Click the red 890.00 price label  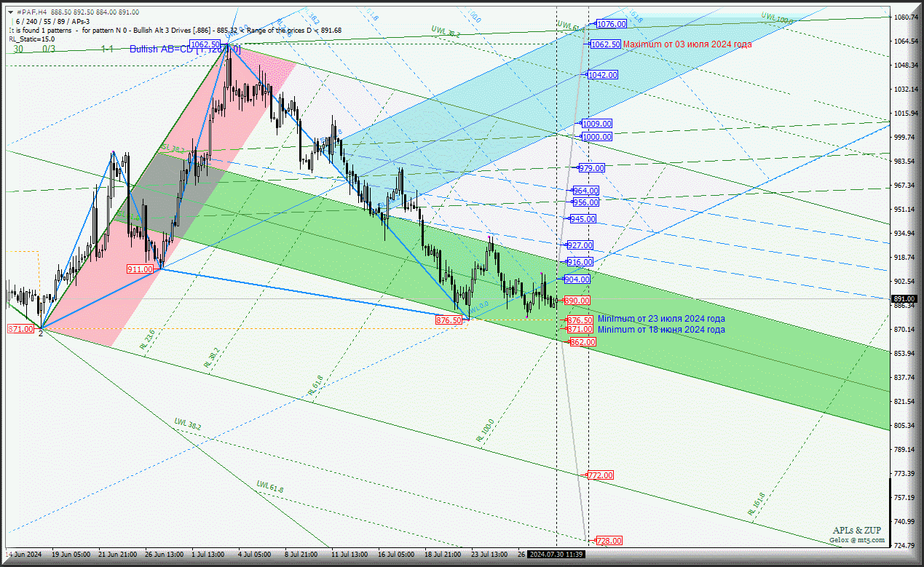pos(577,301)
